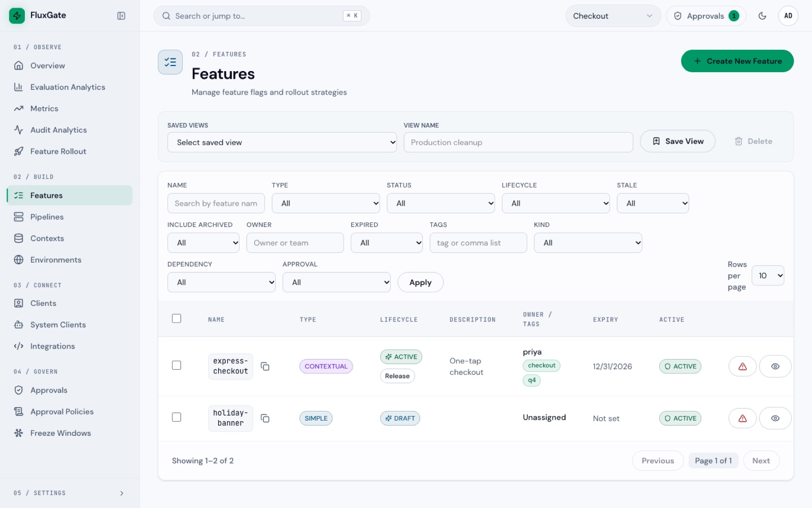Check the express-checkout row checkbox
The width and height of the screenshot is (812, 508).
[177, 365]
